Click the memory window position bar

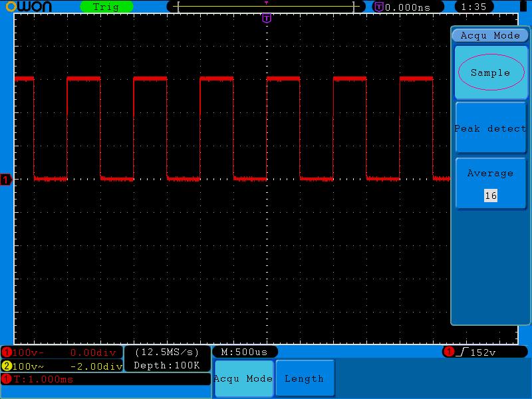[266, 7]
